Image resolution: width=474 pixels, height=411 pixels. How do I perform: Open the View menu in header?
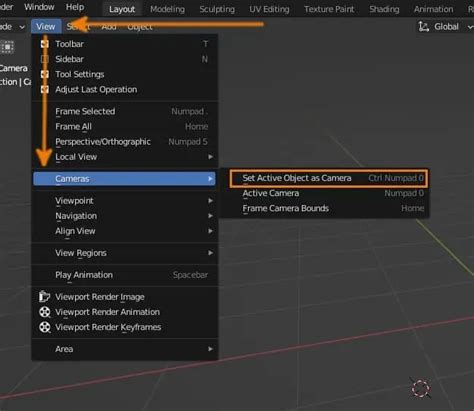tap(46, 27)
